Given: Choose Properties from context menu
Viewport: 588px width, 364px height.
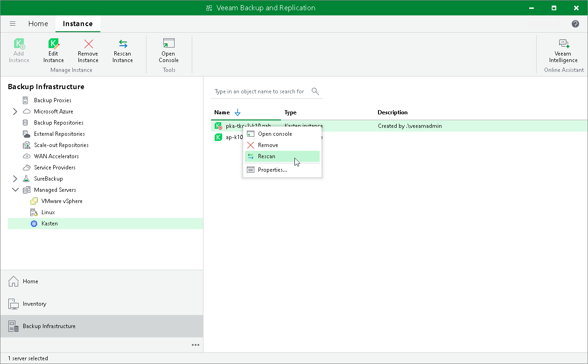Looking at the screenshot, I should (x=282, y=170).
